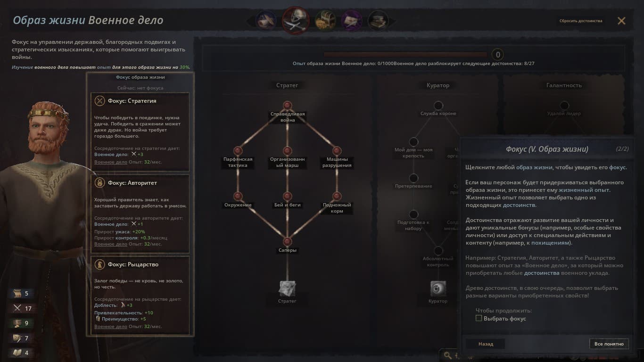Select the Сапёры perk node
Image resolution: width=644 pixels, height=362 pixels.
tap(288, 241)
